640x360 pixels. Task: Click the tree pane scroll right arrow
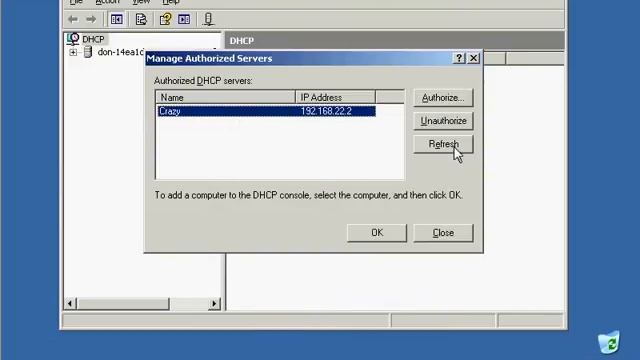point(214,304)
